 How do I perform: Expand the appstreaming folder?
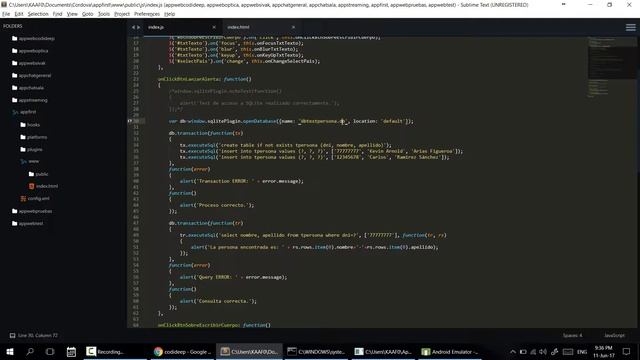point(30,100)
